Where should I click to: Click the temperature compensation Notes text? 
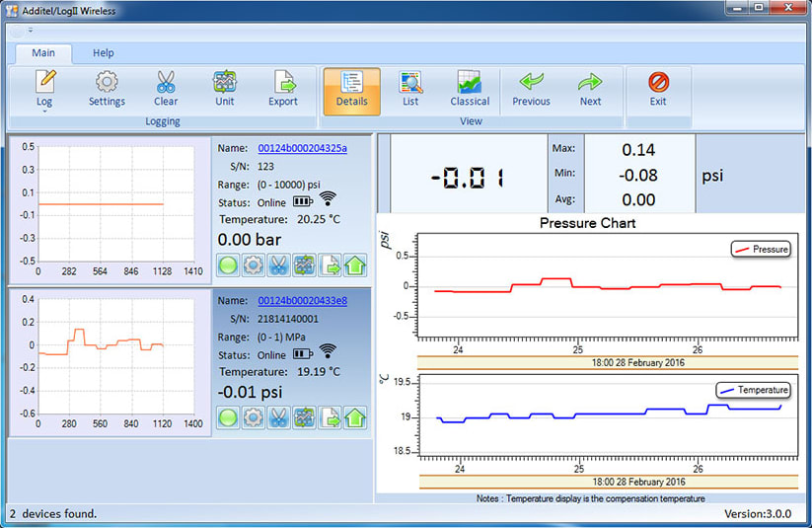pos(590,498)
